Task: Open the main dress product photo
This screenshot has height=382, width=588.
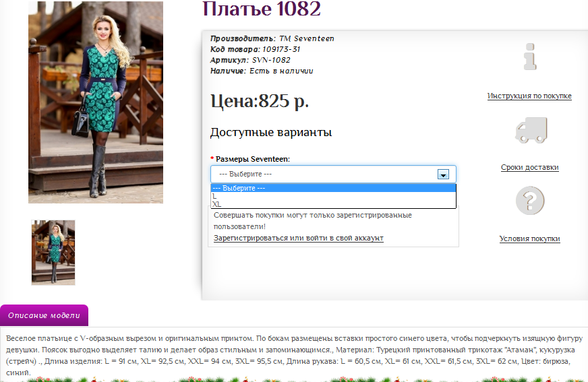Action: pyautogui.click(x=96, y=102)
